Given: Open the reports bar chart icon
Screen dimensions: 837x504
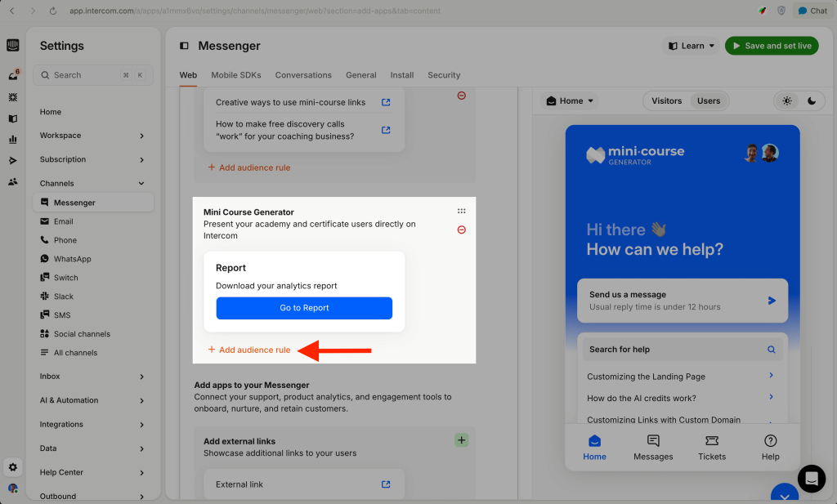Looking at the screenshot, I should [13, 140].
